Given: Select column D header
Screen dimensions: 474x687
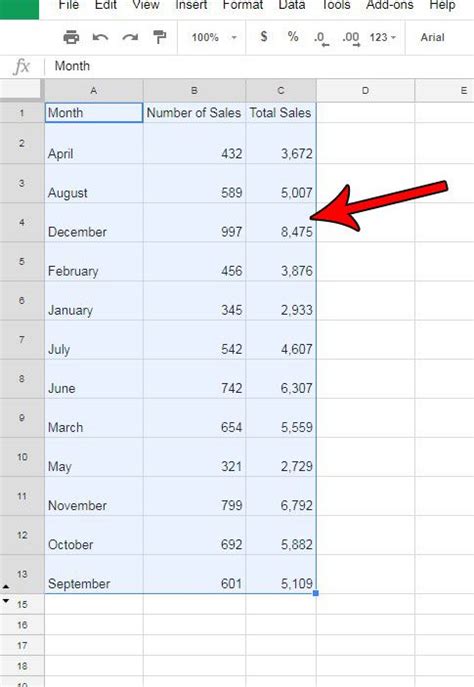Looking at the screenshot, I should pos(365,91).
